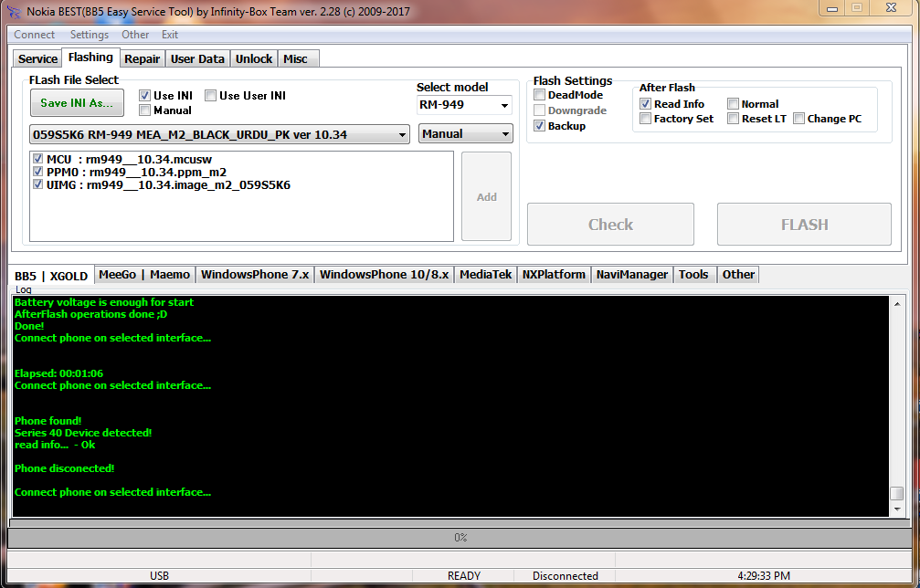The width and height of the screenshot is (920, 588).
Task: Close the Nokia BEST window
Action: pos(892,7)
